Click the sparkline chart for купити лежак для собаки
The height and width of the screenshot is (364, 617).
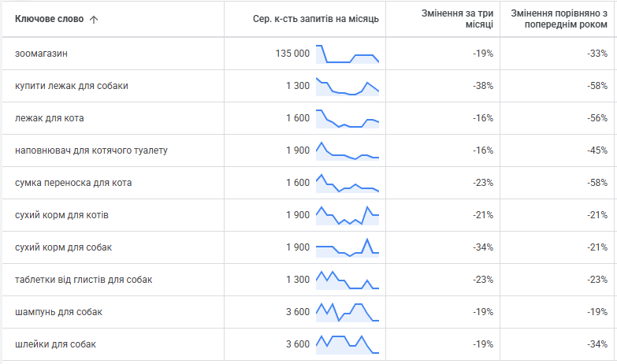click(x=348, y=86)
